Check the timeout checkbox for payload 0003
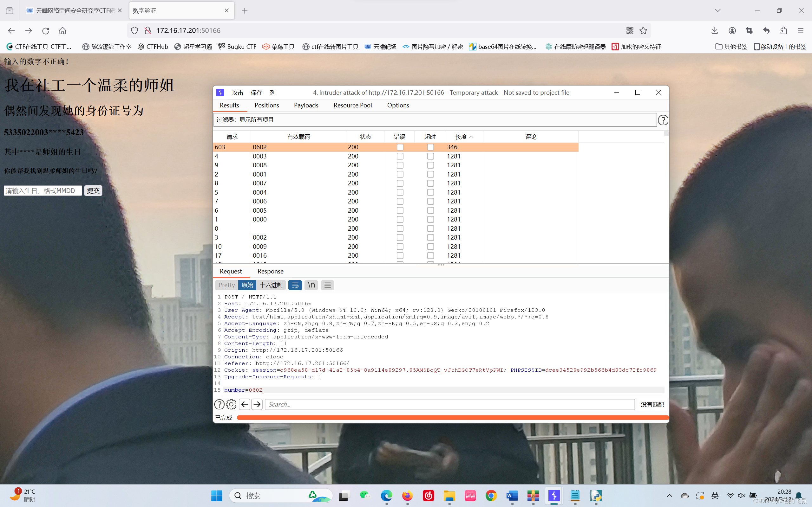Image resolution: width=812 pixels, height=507 pixels. [x=430, y=156]
